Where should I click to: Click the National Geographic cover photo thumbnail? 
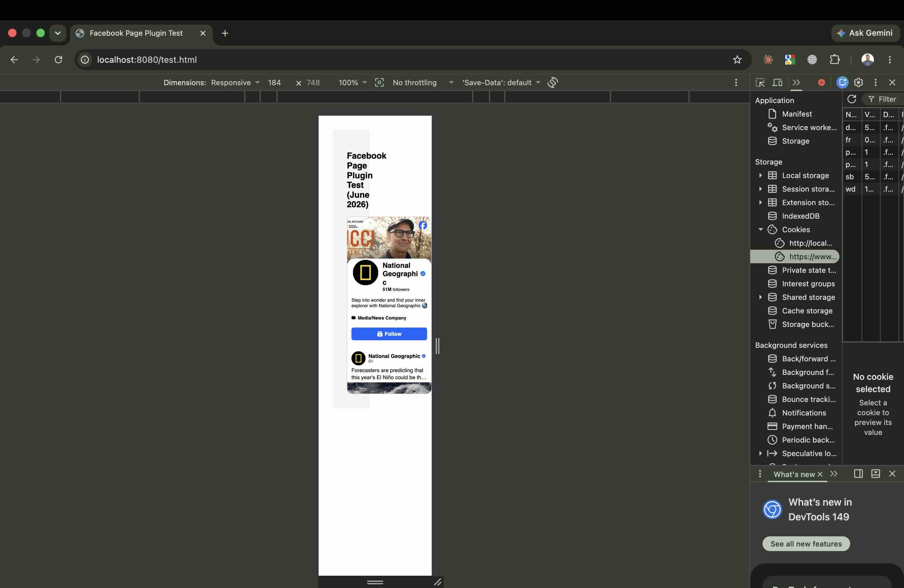click(389, 238)
